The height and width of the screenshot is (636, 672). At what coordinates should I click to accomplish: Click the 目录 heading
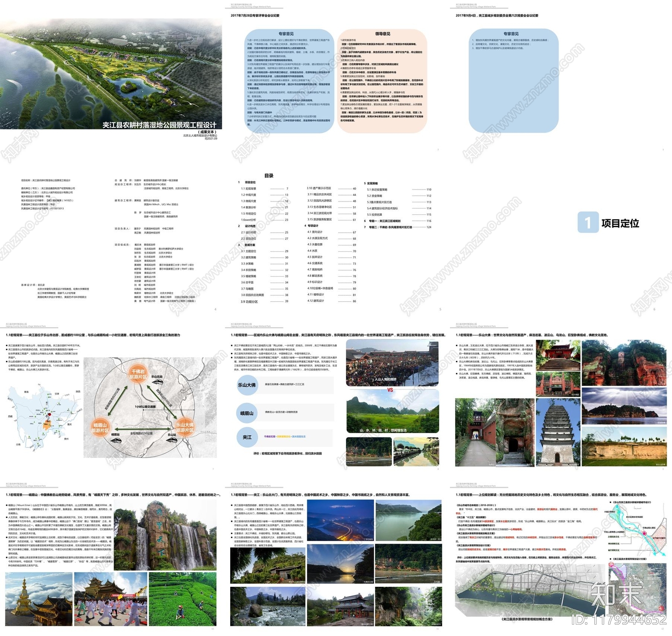269,176
